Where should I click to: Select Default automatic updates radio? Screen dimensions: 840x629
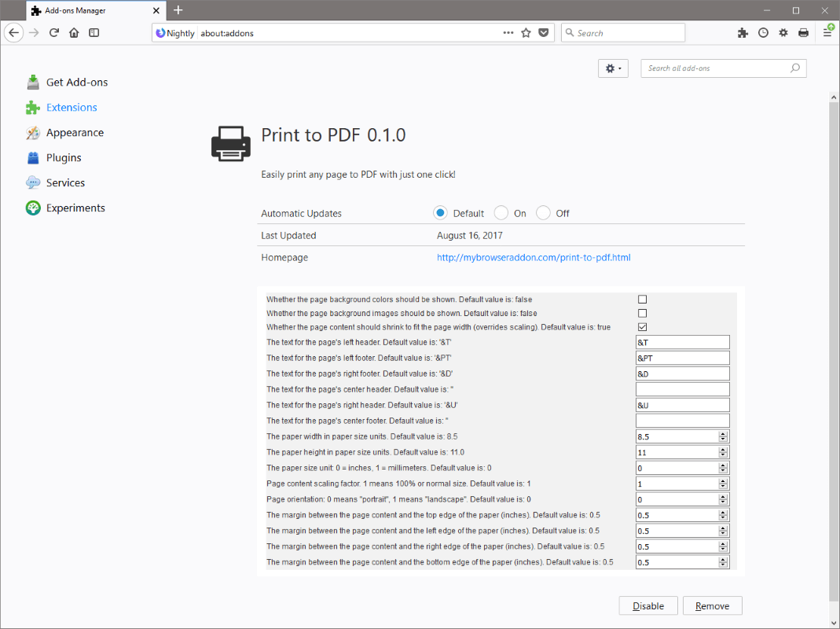(440, 213)
